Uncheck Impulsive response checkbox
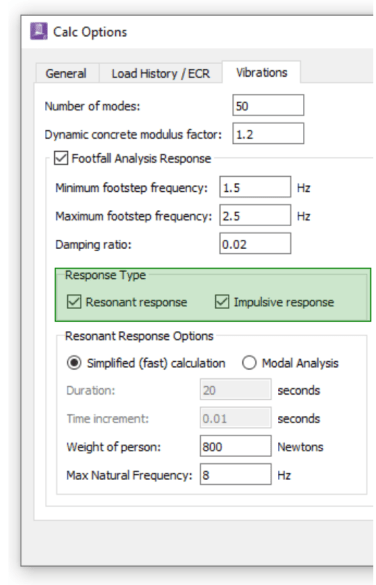The height and width of the screenshot is (585, 376). pos(222,302)
